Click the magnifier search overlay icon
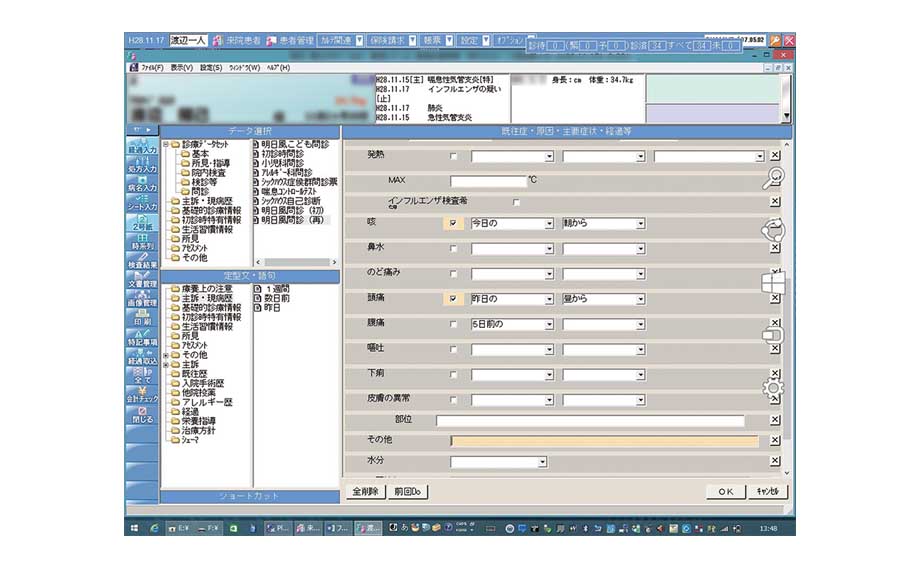This screenshot has width=920, height=568. (772, 180)
